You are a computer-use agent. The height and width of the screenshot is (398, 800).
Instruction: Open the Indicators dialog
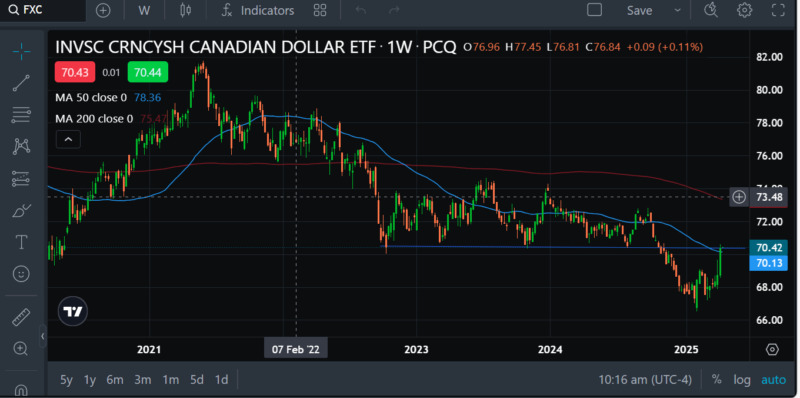(258, 10)
